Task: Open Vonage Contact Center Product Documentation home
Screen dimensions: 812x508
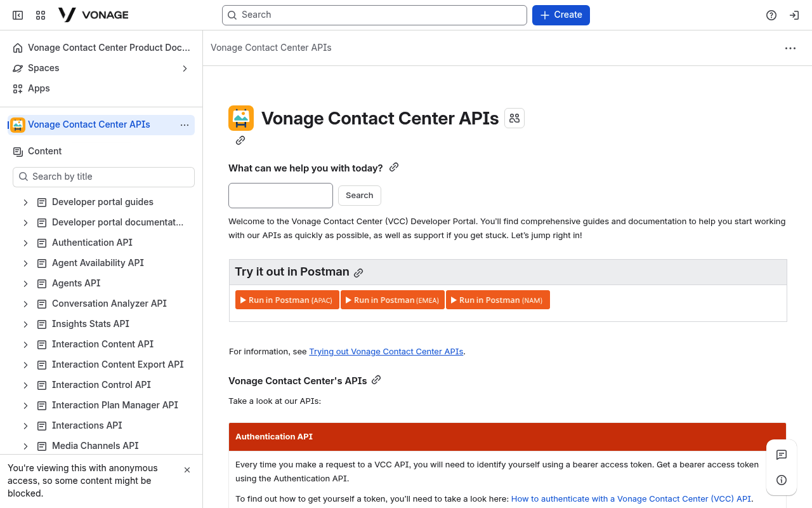Action: [101, 48]
